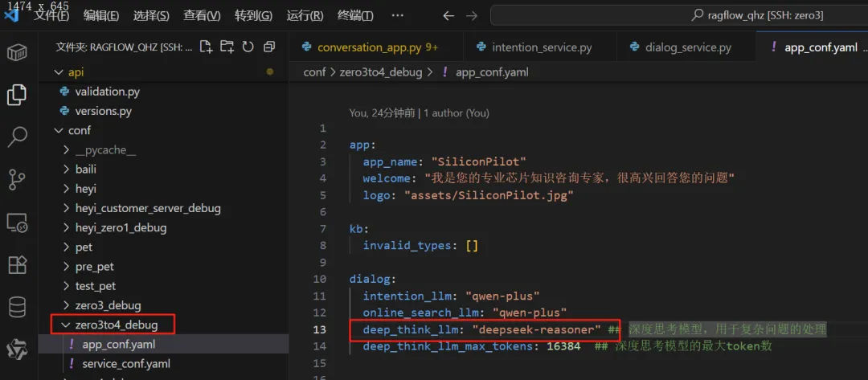The width and height of the screenshot is (868, 380).
Task: Open the 运行(R) menu
Action: click(x=305, y=15)
